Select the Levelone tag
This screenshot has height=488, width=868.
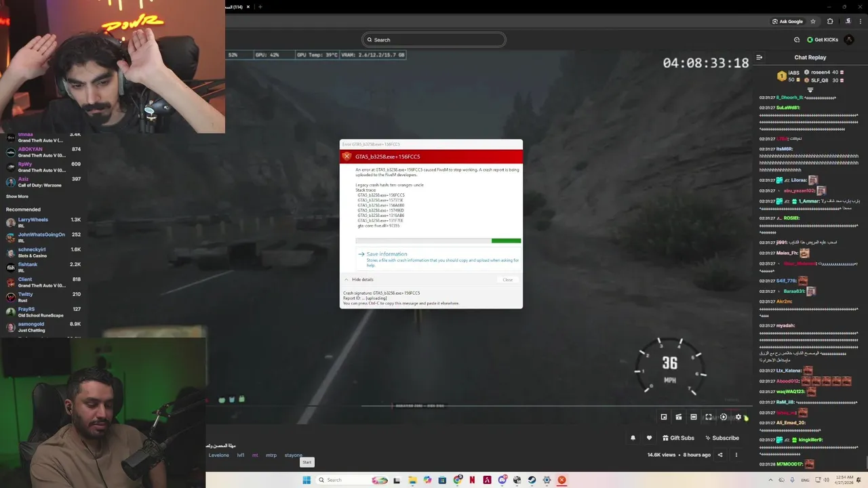[218, 455]
